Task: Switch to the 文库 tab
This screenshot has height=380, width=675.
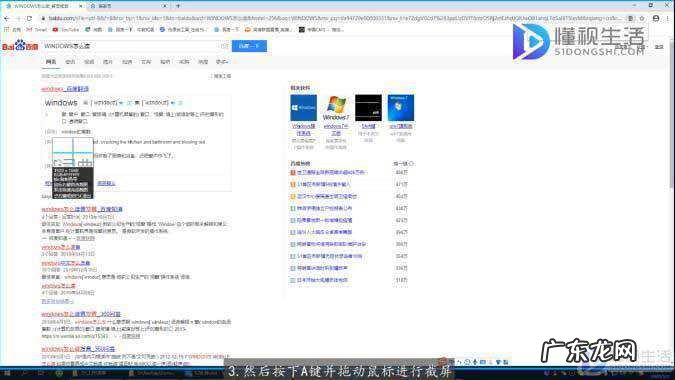Action: coord(146,62)
